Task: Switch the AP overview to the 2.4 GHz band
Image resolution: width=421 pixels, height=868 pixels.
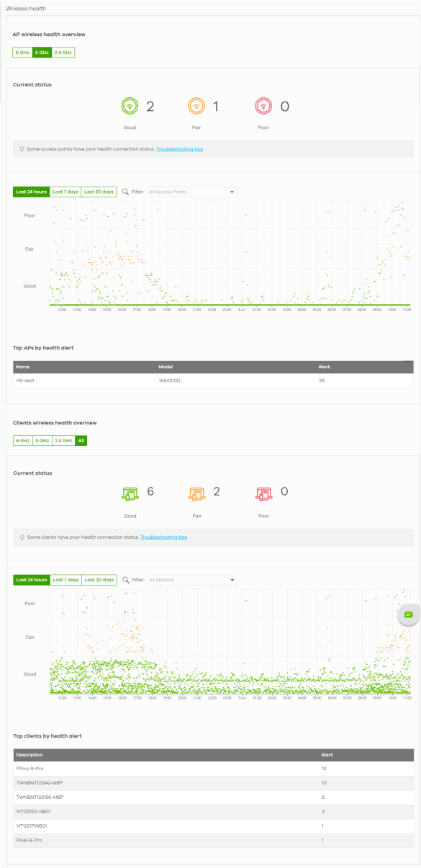Action: tap(63, 53)
